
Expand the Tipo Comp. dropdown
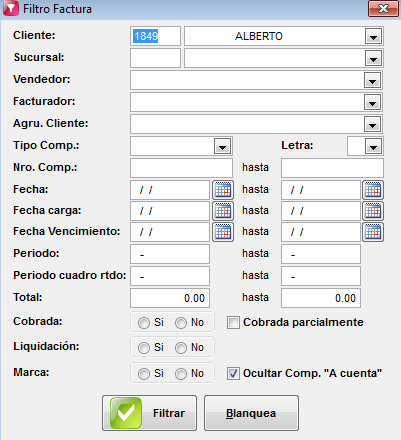(222, 146)
